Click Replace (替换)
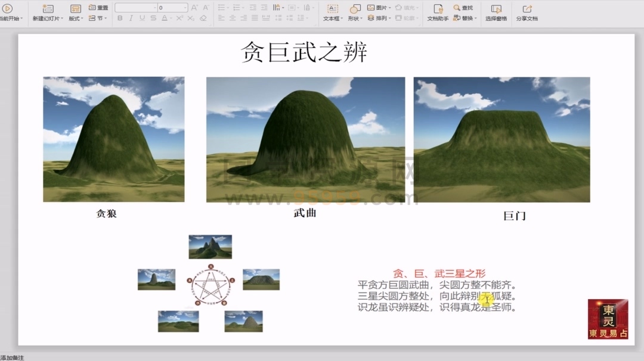The height and width of the screenshot is (361, 644). (x=463, y=18)
